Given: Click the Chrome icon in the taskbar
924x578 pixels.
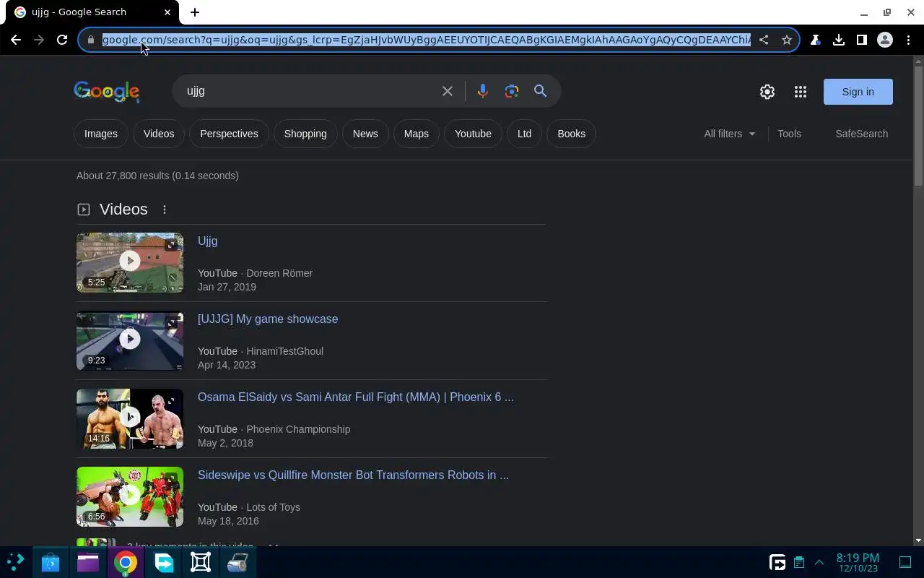Looking at the screenshot, I should 126,562.
